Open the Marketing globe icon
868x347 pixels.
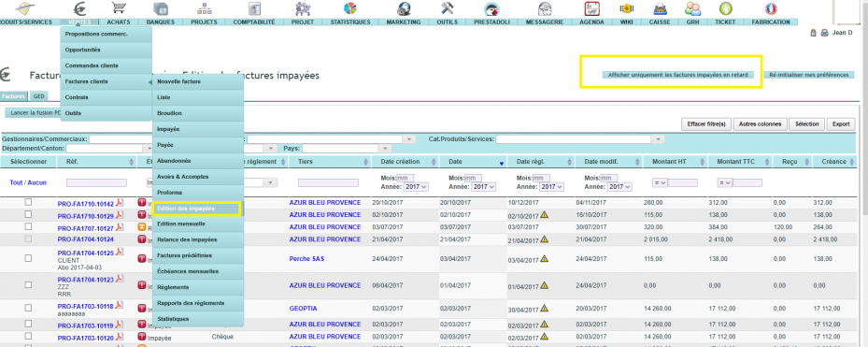pyautogui.click(x=404, y=8)
